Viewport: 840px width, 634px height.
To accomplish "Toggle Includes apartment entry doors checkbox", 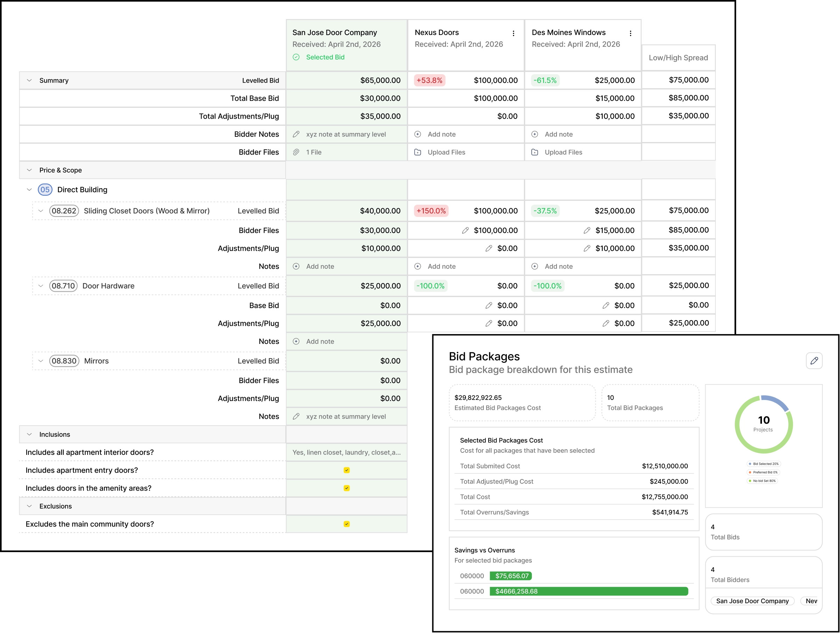I will 346,470.
